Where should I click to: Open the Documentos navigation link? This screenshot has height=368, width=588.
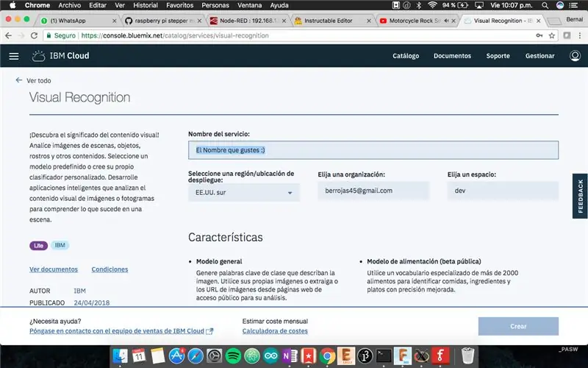452,56
